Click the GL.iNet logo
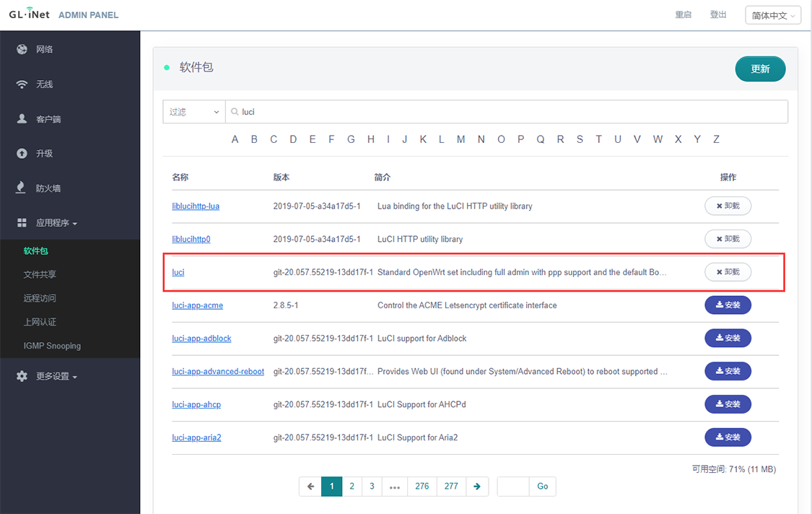The image size is (812, 514). pyautogui.click(x=28, y=14)
